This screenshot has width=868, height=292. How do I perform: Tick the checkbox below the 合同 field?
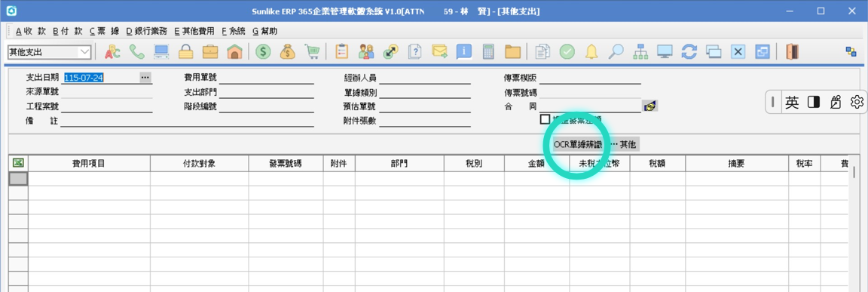[x=546, y=118]
